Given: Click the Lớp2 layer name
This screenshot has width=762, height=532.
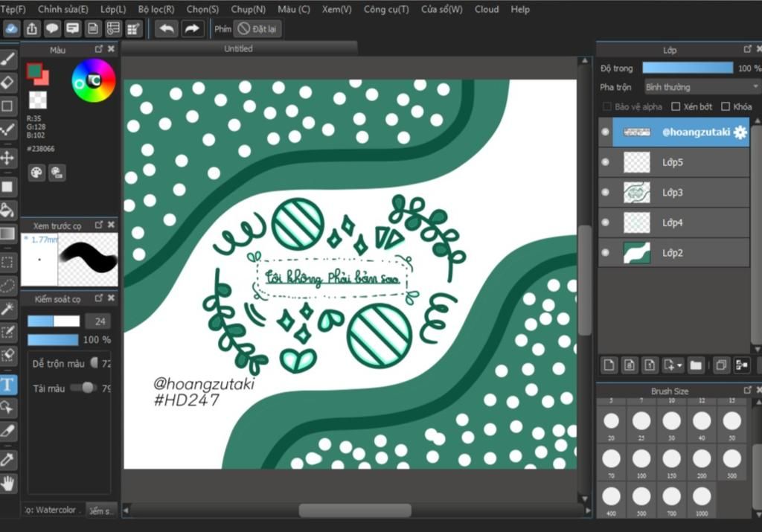Looking at the screenshot, I should pos(673,253).
